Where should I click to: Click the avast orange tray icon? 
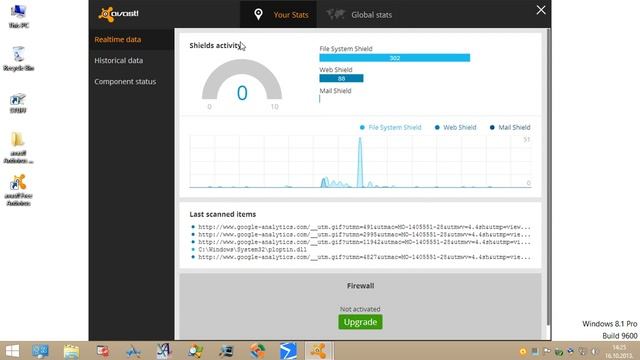[523, 351]
